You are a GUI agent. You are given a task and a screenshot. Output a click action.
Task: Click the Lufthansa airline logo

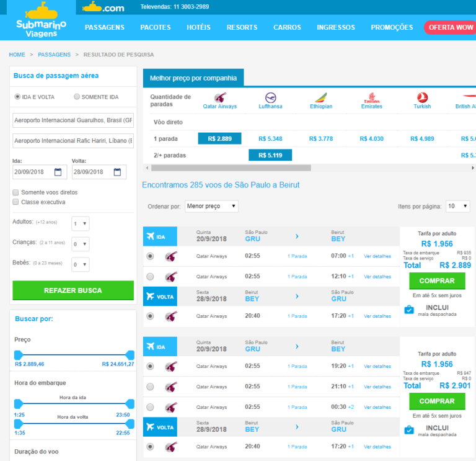click(270, 98)
